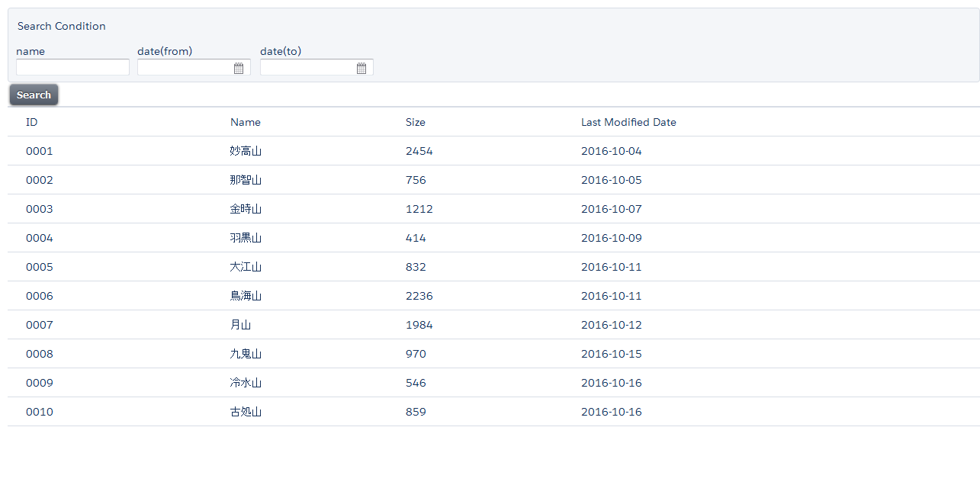Select the ID cell 0005
The width and height of the screenshot is (980, 501).
pyautogui.click(x=40, y=267)
